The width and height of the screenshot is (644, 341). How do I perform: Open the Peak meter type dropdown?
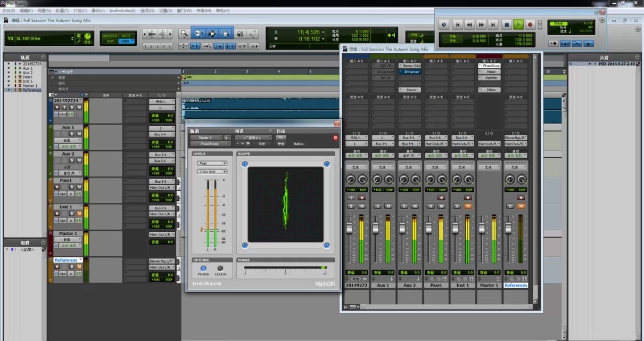pos(212,164)
